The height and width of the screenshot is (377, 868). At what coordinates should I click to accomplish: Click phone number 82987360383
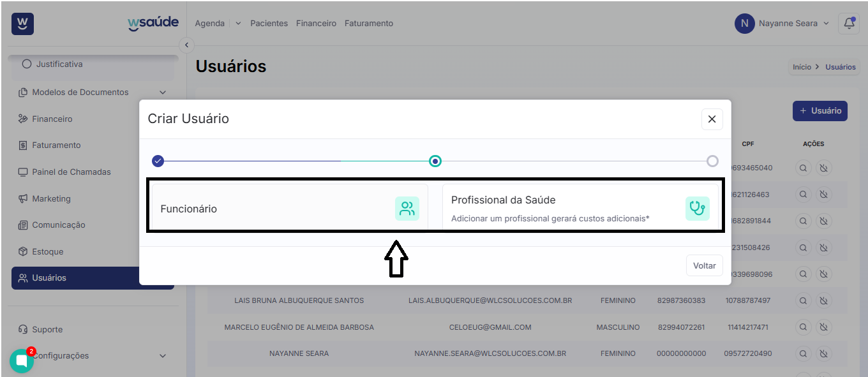tap(682, 300)
